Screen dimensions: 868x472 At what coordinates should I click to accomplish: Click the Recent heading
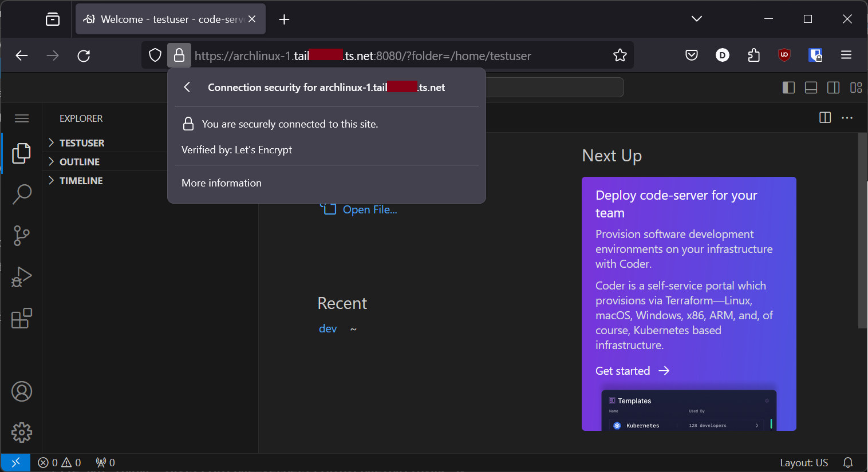342,303
